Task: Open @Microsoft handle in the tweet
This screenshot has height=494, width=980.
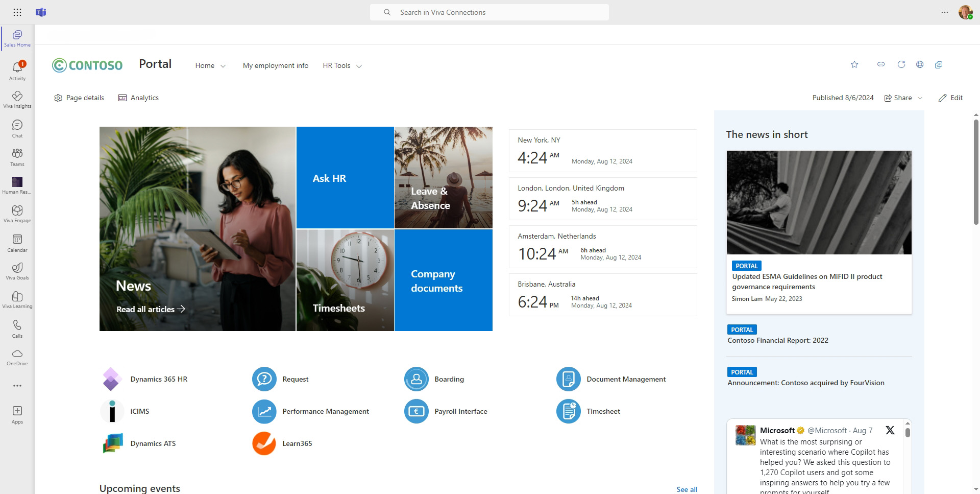Action: click(x=827, y=431)
